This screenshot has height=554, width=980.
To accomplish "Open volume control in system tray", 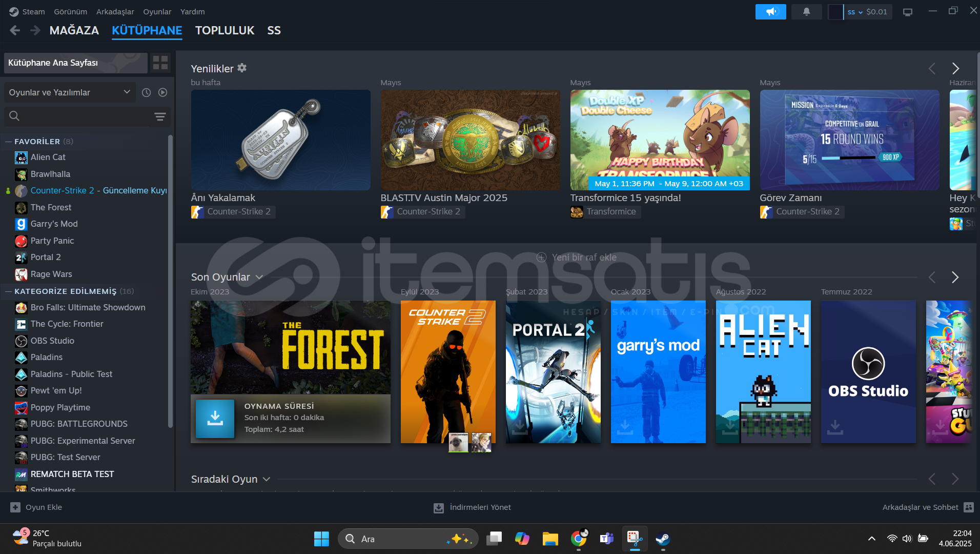I will [x=907, y=539].
